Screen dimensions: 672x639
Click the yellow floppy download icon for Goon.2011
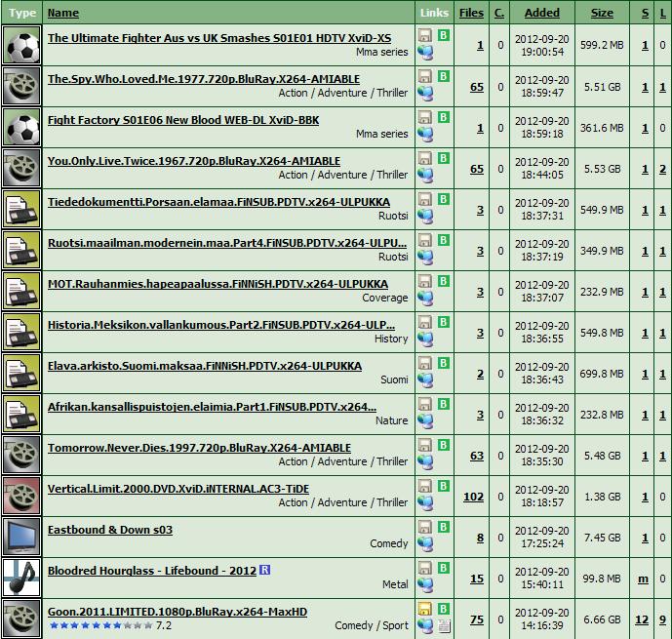tap(425, 609)
